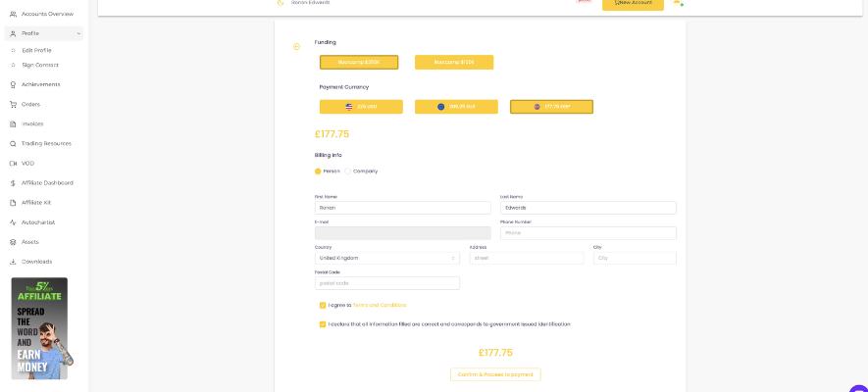Select the Person billing option

318,171
